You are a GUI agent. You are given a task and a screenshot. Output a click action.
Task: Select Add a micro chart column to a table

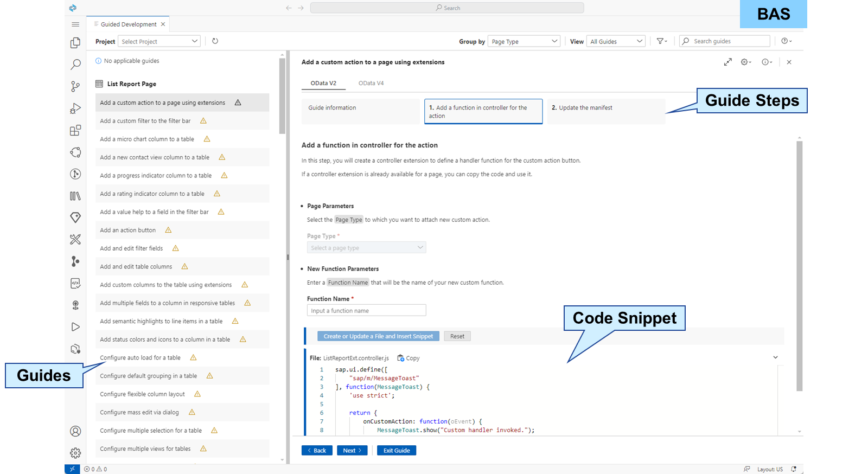(182, 139)
